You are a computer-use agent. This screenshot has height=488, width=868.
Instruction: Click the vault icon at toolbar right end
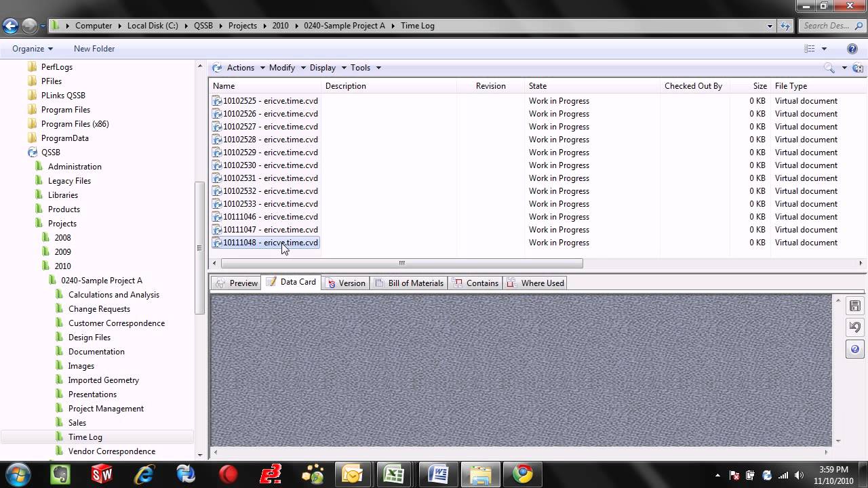[858, 68]
